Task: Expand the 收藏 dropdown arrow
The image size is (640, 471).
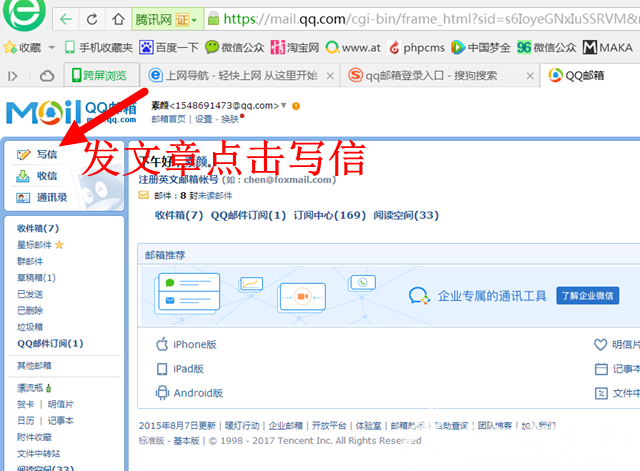Action: click(x=51, y=48)
